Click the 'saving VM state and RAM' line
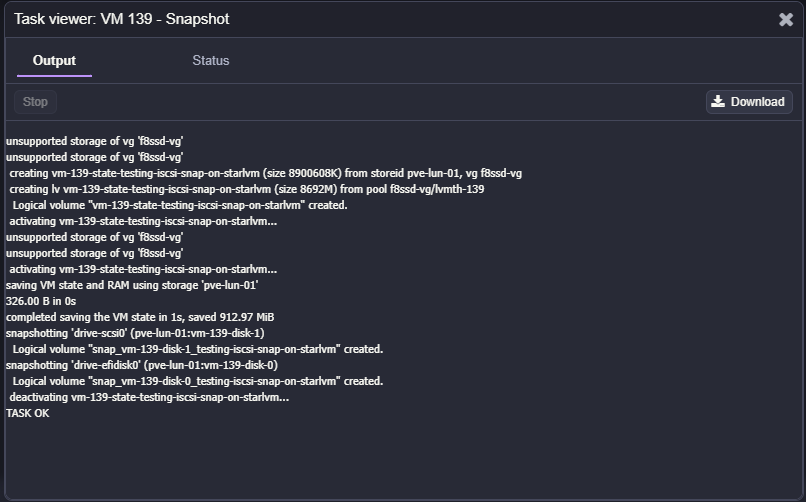 click(x=132, y=285)
